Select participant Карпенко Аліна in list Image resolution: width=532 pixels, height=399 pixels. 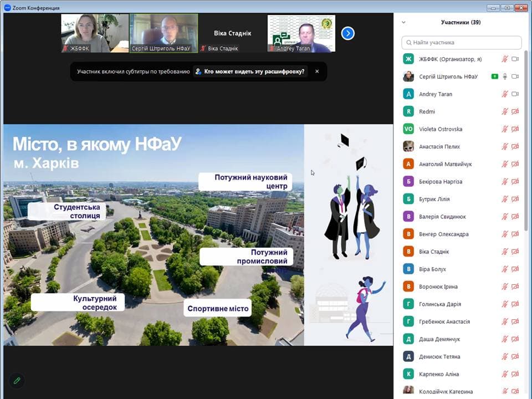(462, 374)
